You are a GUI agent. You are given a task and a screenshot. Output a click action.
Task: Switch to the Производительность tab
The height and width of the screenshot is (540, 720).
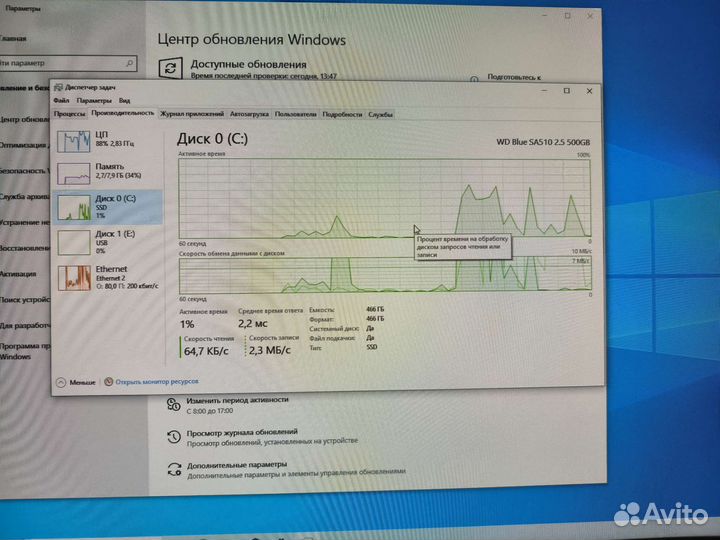(122, 113)
